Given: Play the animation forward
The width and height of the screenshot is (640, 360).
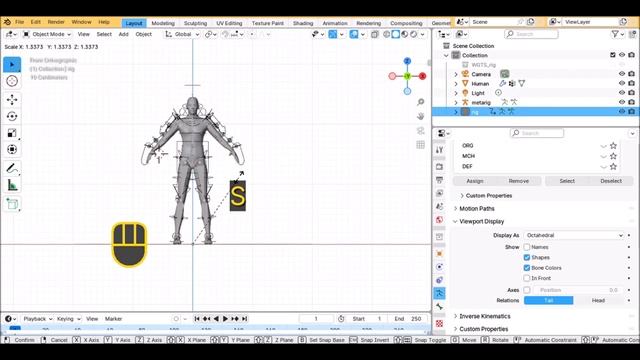Looking at the screenshot, I should pos(225,319).
